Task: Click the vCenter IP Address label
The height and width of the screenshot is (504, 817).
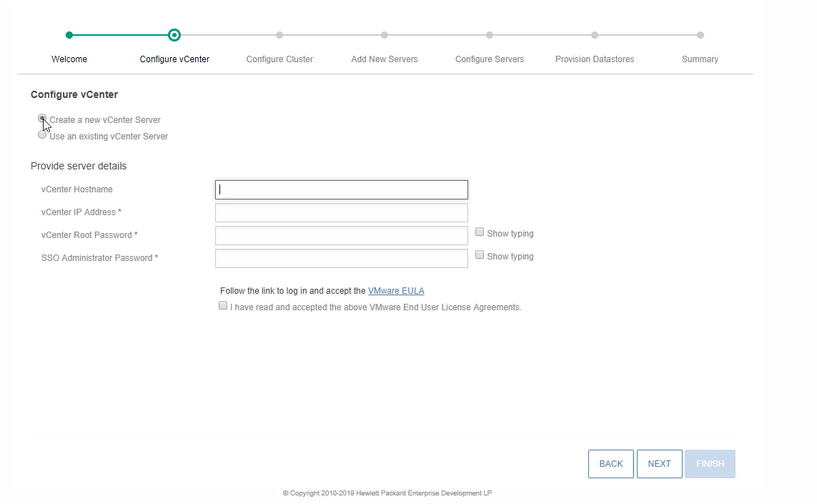Action: 81,212
